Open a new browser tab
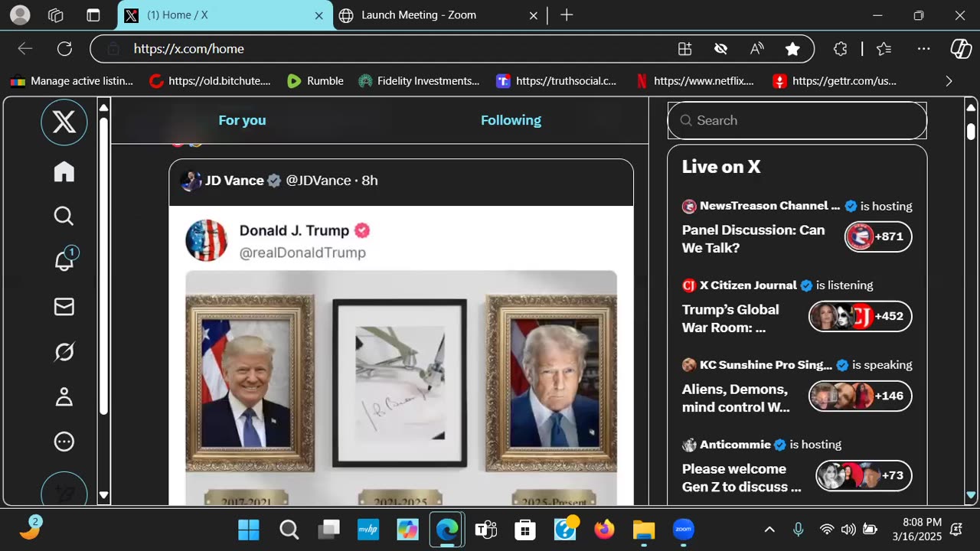The width and height of the screenshot is (980, 551). pos(567,15)
